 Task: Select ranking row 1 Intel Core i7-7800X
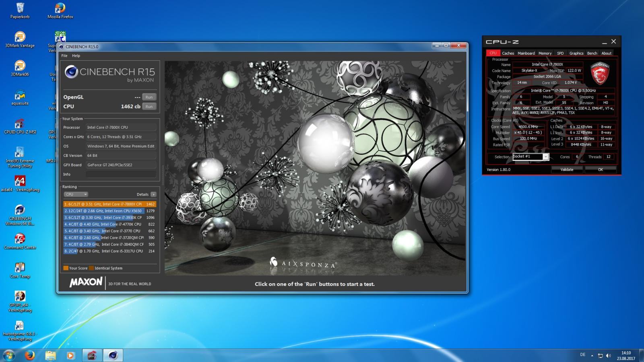point(109,204)
